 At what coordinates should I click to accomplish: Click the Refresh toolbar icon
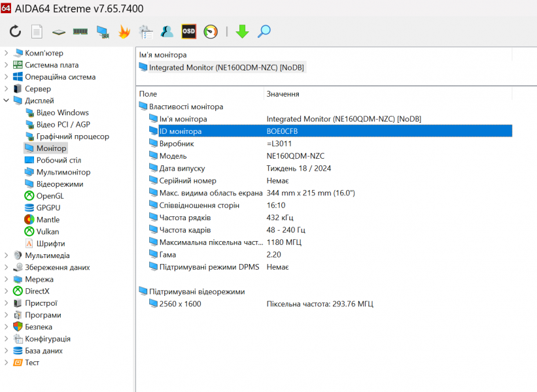point(16,31)
